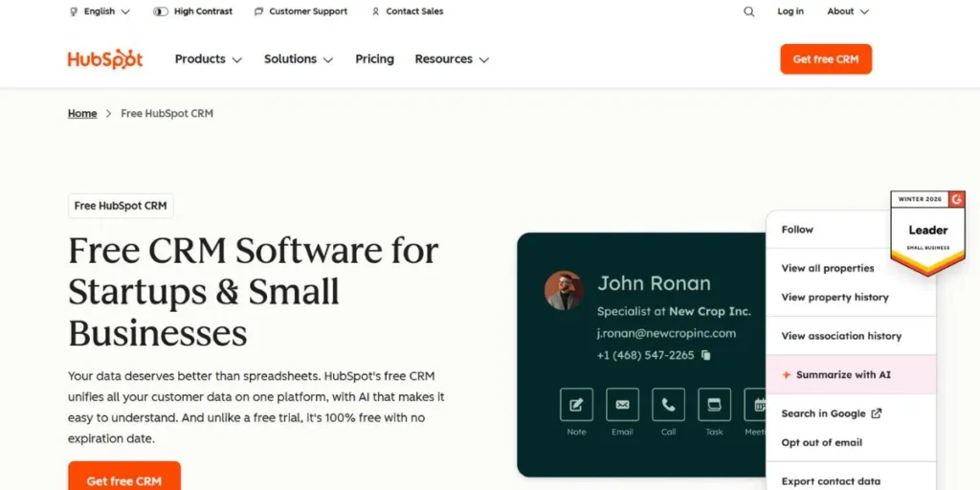Expand the Products menu

(208, 58)
